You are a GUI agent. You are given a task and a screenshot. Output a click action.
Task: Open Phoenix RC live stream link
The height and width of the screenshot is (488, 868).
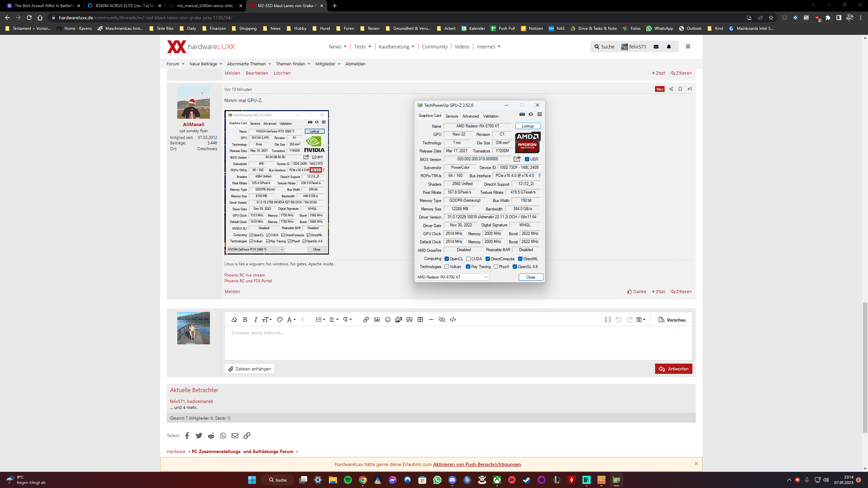(x=244, y=275)
